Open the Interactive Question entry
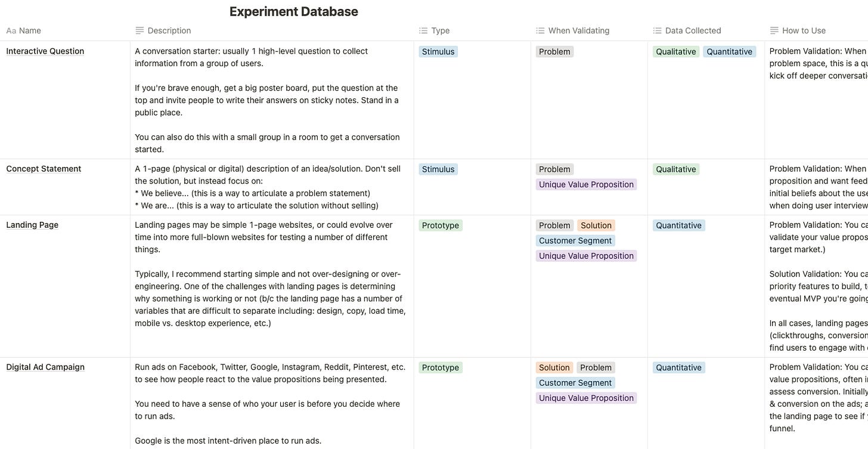 tap(45, 51)
